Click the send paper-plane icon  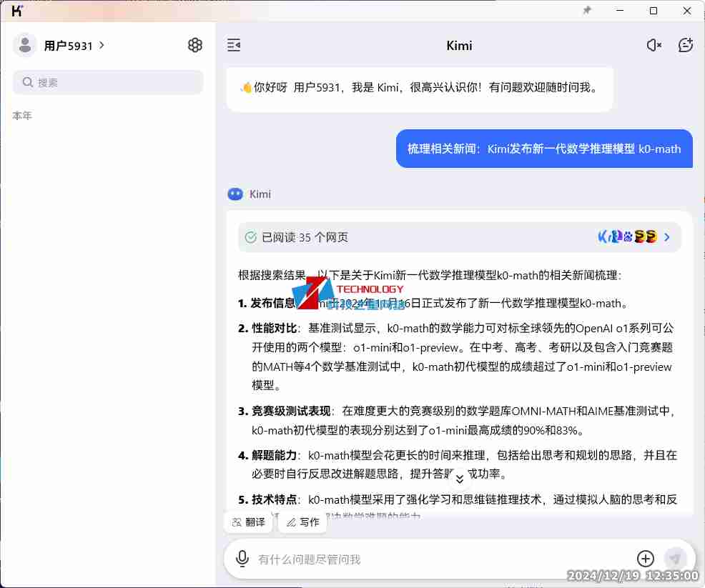(x=675, y=559)
